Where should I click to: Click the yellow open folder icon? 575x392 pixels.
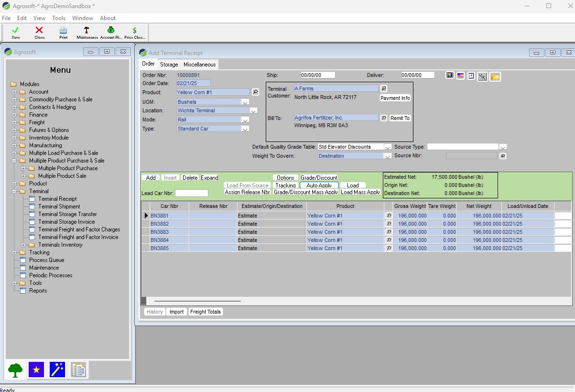point(495,76)
